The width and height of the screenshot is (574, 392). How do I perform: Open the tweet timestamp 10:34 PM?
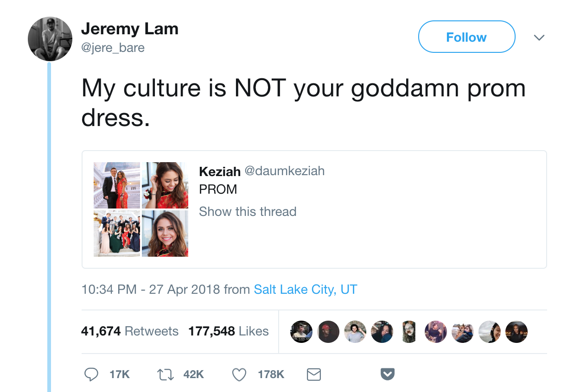109,290
